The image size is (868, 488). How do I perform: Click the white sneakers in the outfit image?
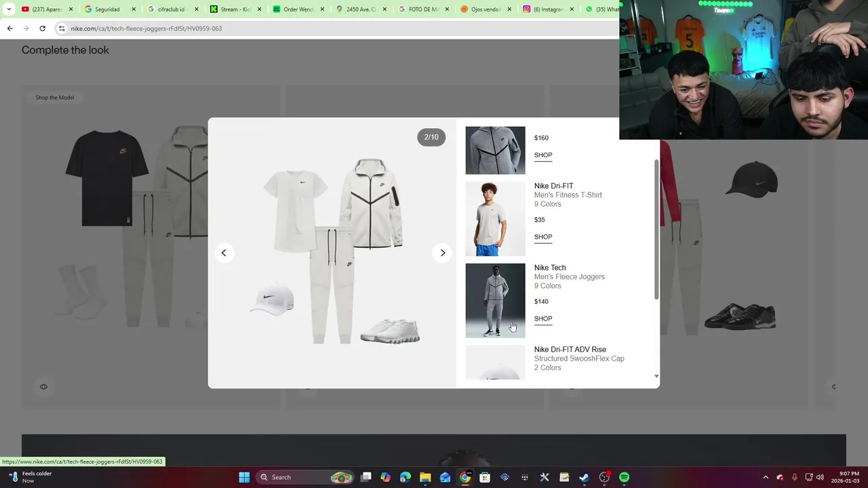click(x=390, y=331)
